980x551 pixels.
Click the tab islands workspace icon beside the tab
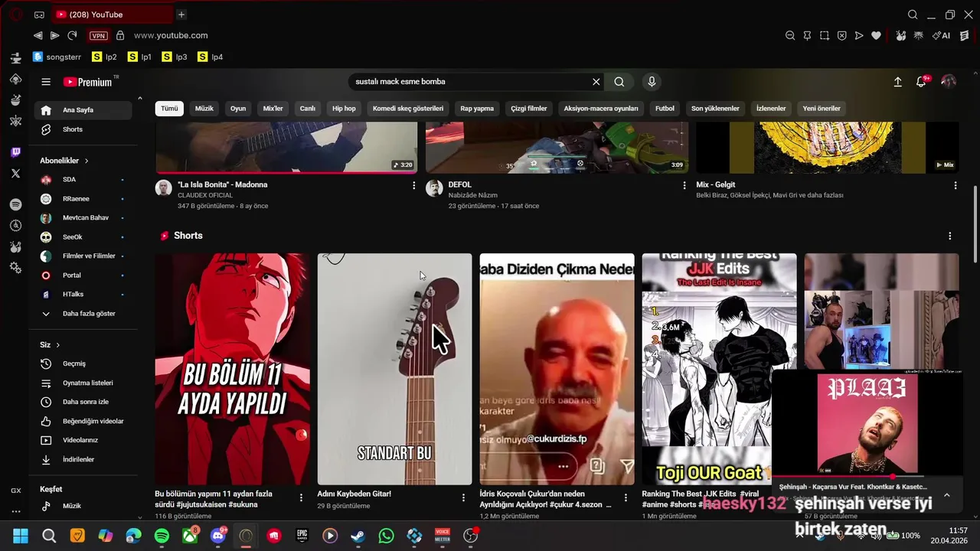[39, 15]
